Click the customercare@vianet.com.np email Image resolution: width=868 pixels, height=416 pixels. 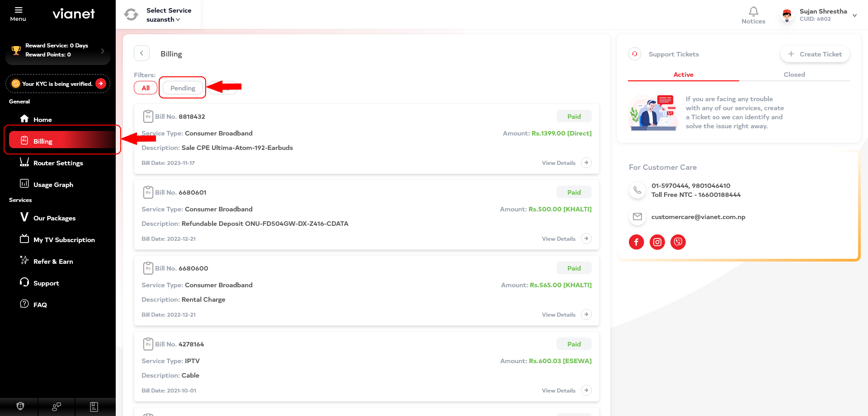click(698, 217)
